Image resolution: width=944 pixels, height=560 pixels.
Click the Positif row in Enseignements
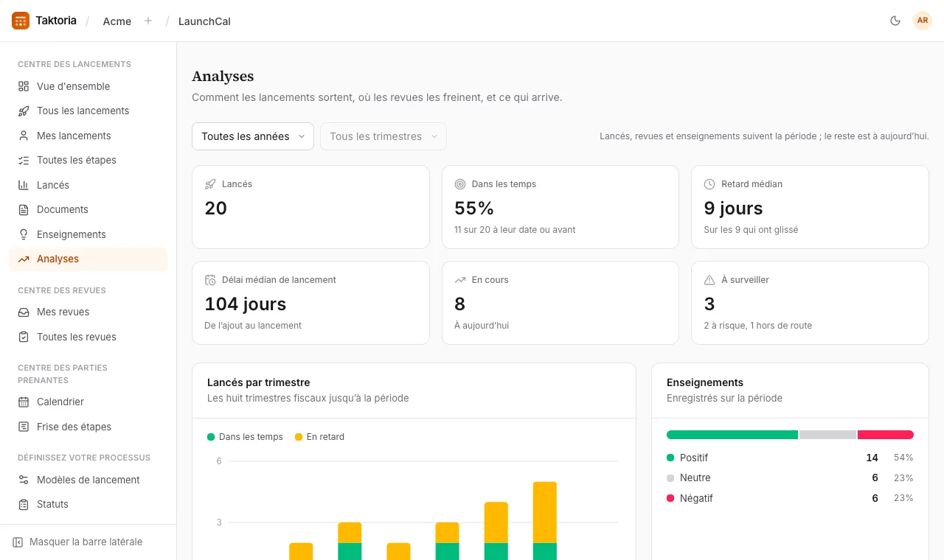click(790, 458)
